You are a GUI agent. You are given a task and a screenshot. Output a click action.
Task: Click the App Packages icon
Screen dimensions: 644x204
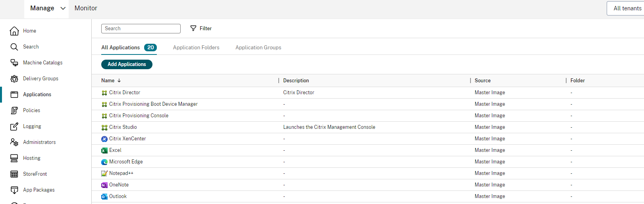coord(14,190)
